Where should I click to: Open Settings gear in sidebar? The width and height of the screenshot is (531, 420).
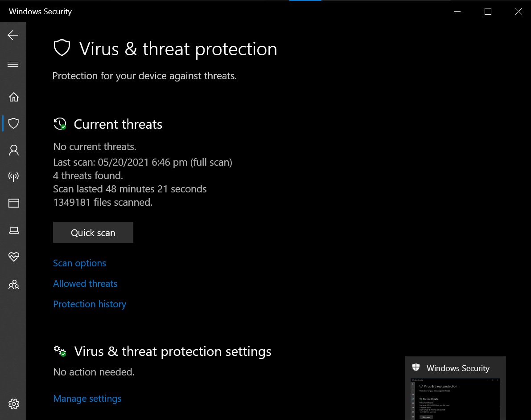(13, 404)
